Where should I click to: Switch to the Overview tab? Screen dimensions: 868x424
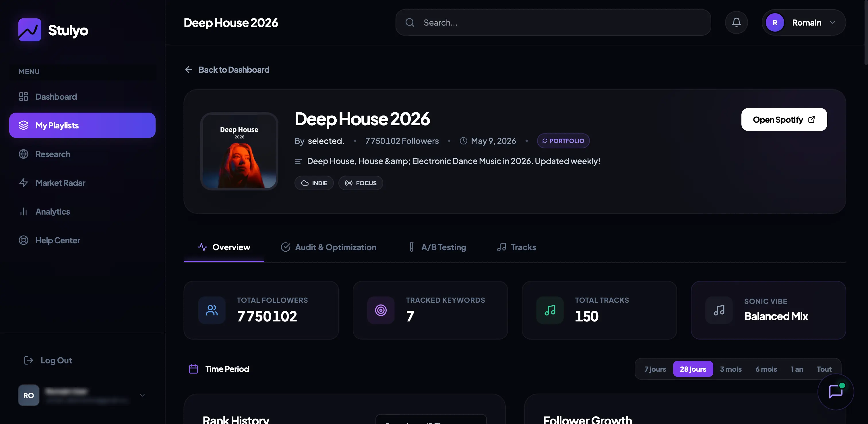224,247
